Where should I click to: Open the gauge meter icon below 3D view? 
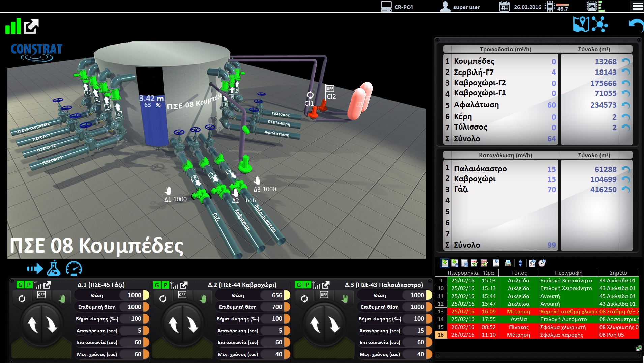tap(74, 269)
